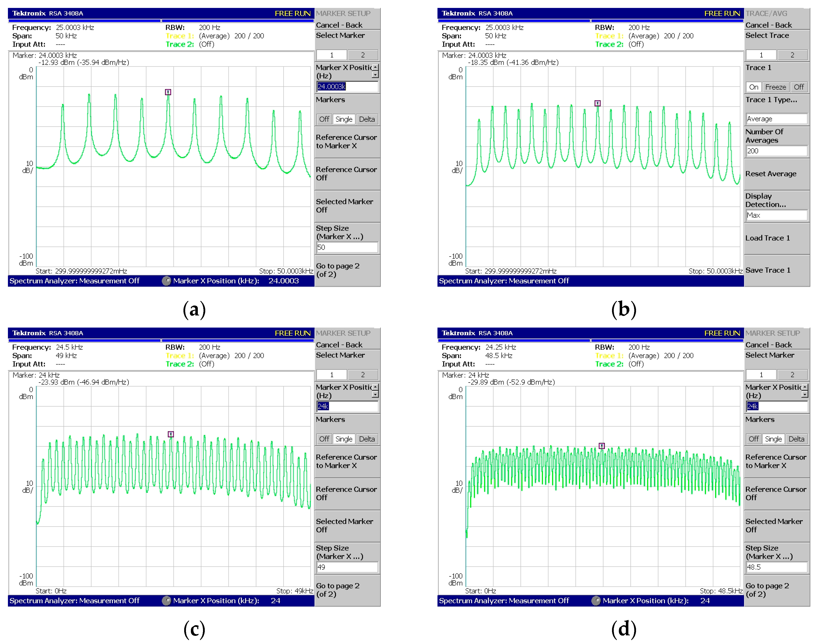This screenshot has width=818, height=644.
Task: Click the knob icon in panel (d) status bar
Action: pos(596,601)
